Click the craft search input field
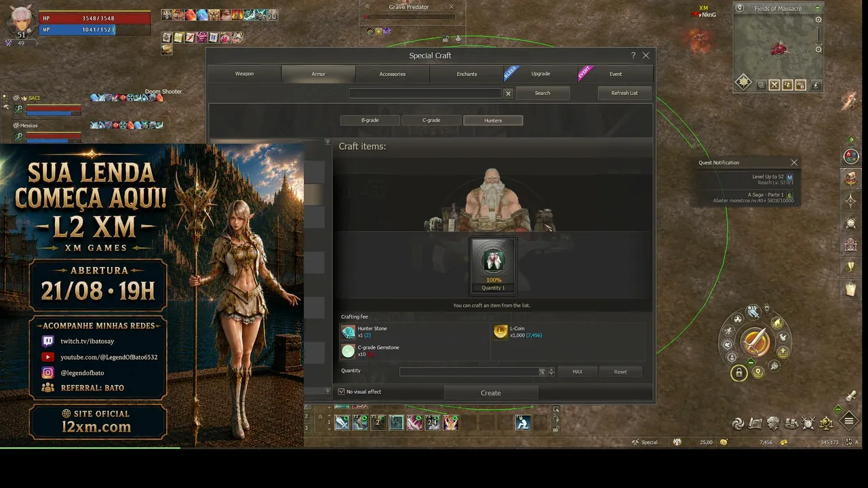The image size is (868, 488). (425, 94)
